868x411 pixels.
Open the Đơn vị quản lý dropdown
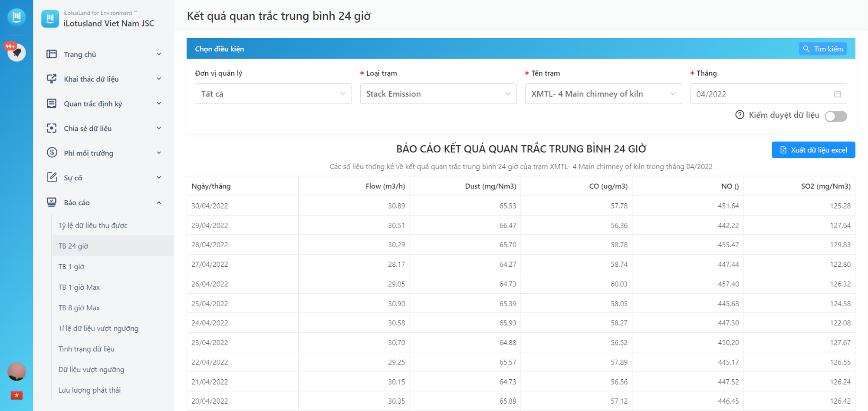pos(273,94)
